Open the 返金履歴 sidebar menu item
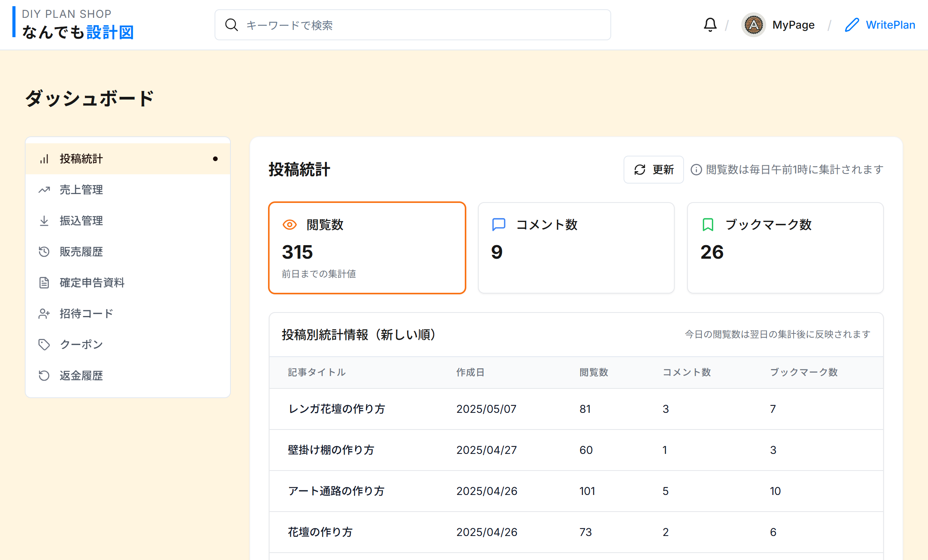 point(128,376)
